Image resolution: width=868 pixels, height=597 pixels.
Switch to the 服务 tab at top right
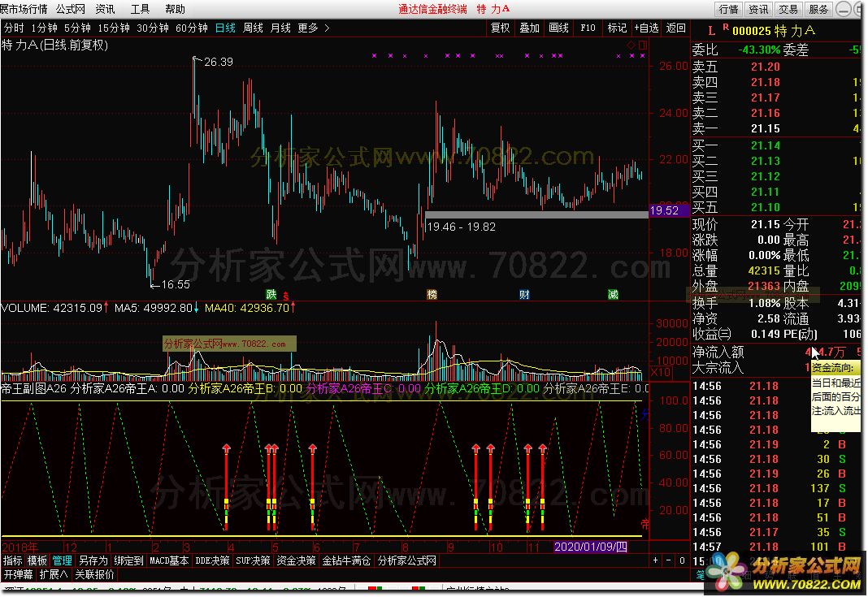818,10
